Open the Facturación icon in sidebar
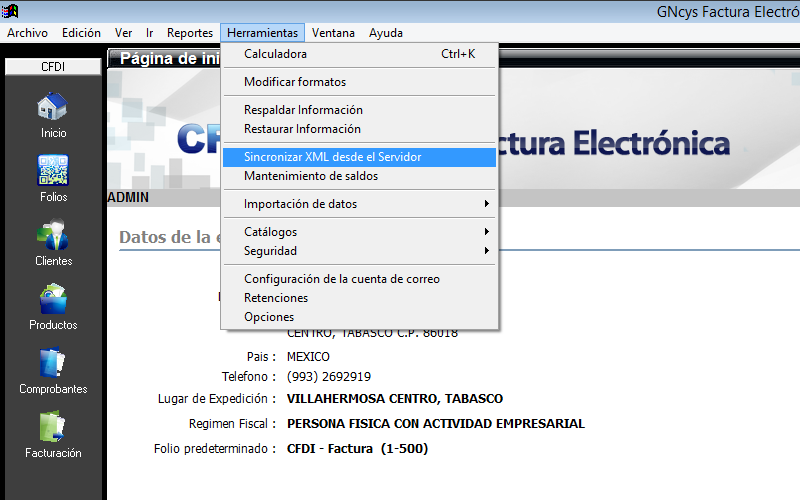This screenshot has height=500, width=800. (x=53, y=427)
